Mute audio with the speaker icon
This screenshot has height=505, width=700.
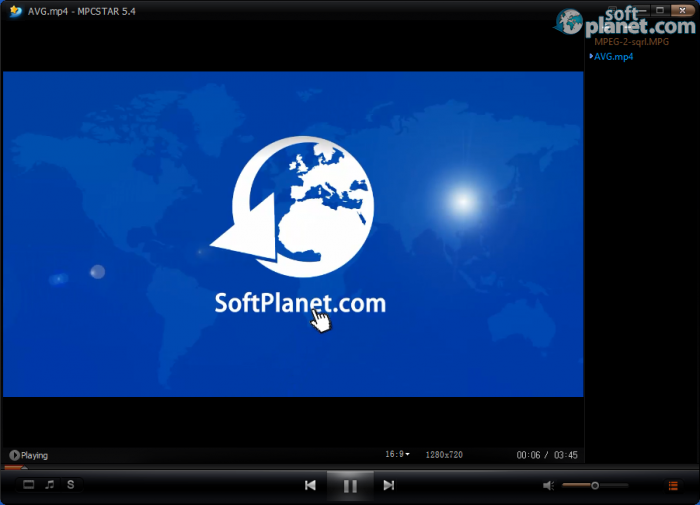(x=548, y=485)
